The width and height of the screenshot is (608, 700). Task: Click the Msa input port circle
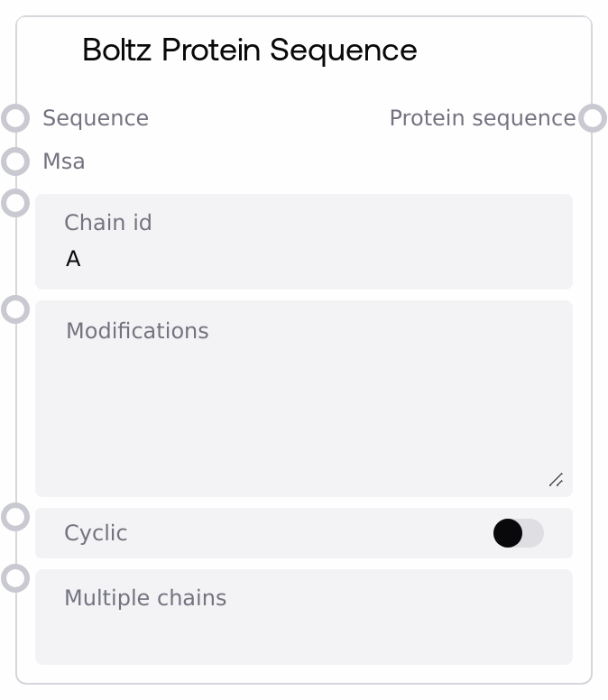[x=15, y=161]
